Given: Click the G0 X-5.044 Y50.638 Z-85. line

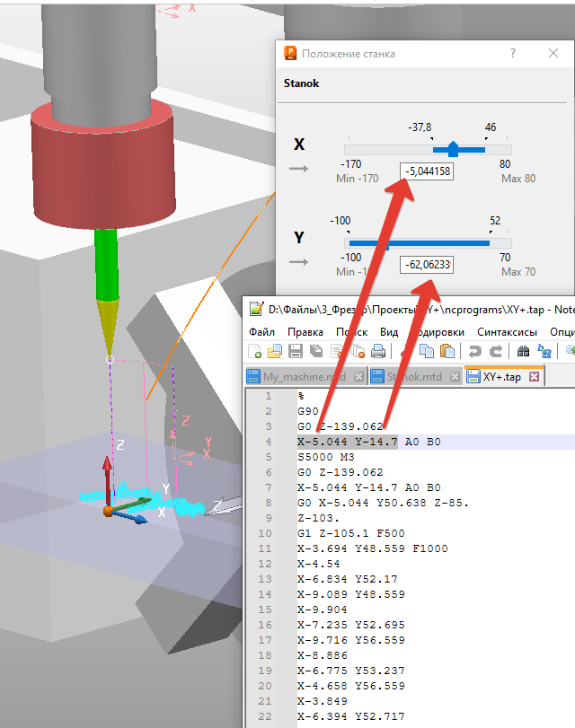Looking at the screenshot, I should click(383, 503).
